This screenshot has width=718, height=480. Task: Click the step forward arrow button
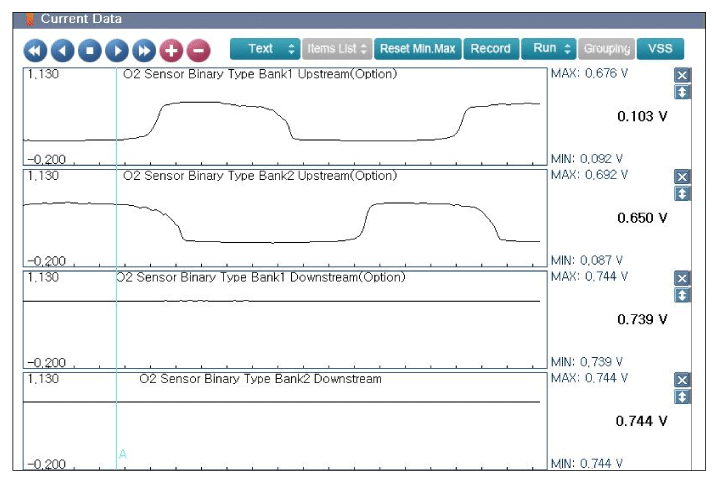pyautogui.click(x=117, y=50)
